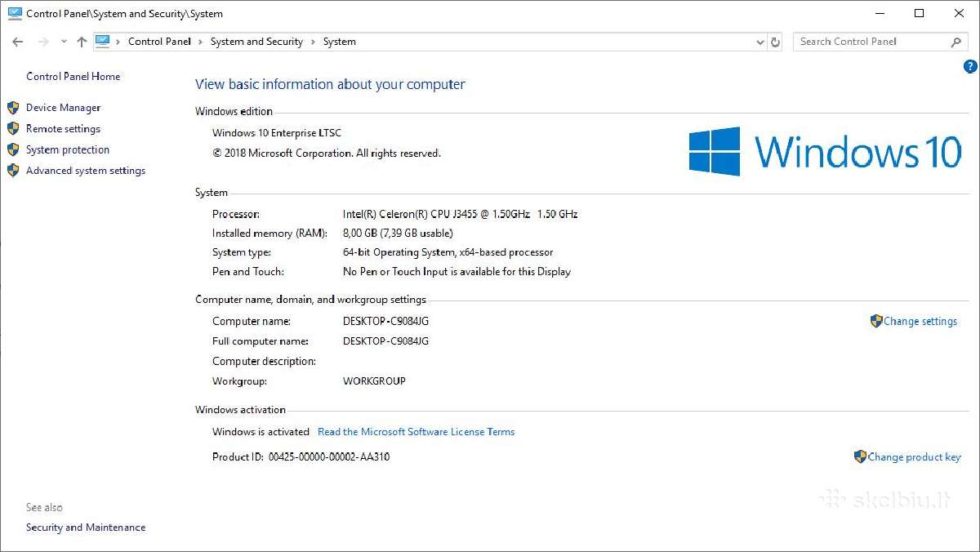
Task: Click the shield icon beside System protection
Action: click(13, 150)
